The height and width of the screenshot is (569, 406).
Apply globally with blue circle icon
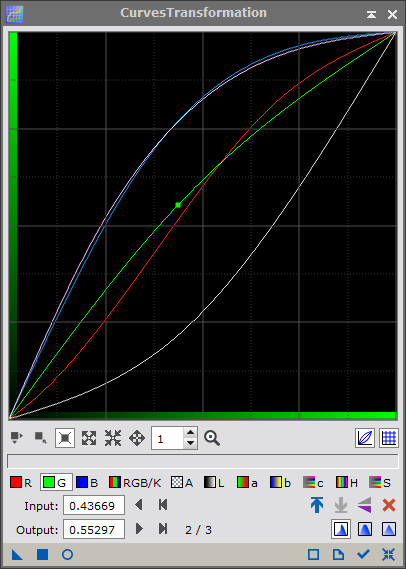click(67, 554)
